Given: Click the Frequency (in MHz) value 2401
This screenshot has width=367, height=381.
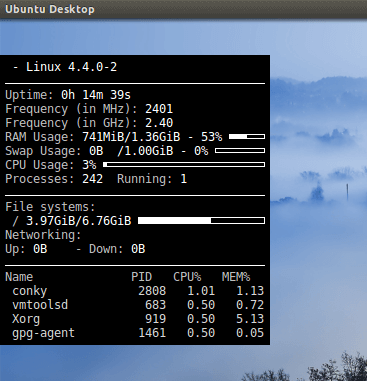Looking at the screenshot, I should tap(159, 109).
